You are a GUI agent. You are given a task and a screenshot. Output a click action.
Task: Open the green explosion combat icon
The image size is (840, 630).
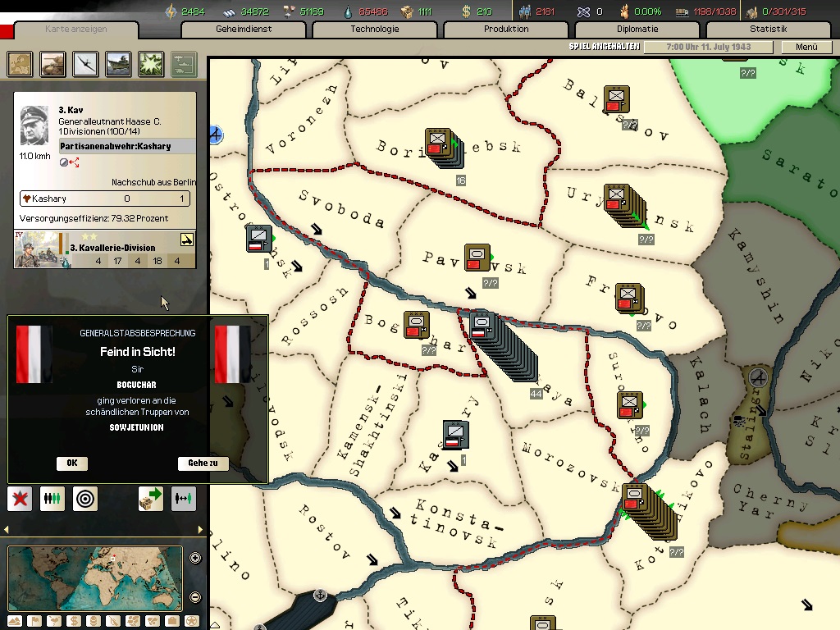click(x=151, y=64)
